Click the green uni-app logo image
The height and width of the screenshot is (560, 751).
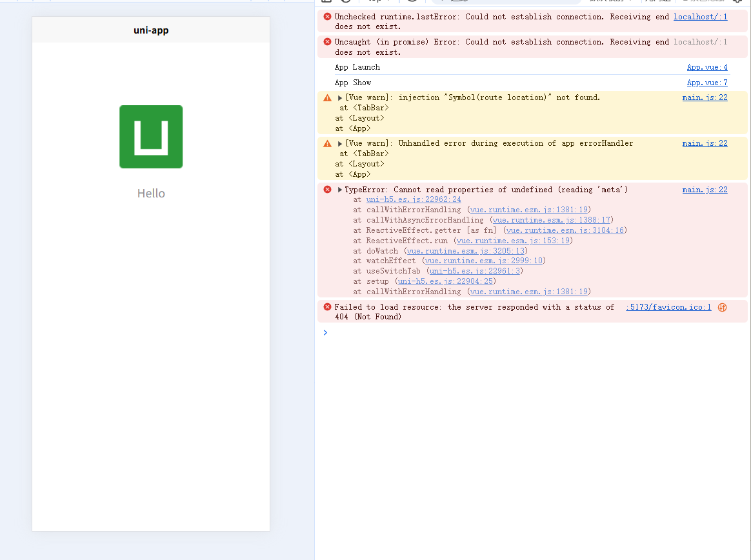click(151, 137)
